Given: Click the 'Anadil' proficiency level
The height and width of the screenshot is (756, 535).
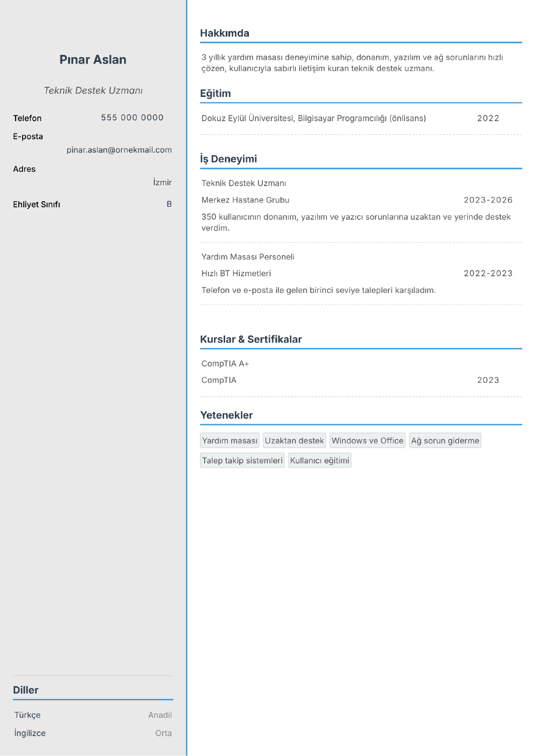Looking at the screenshot, I should pos(160,715).
